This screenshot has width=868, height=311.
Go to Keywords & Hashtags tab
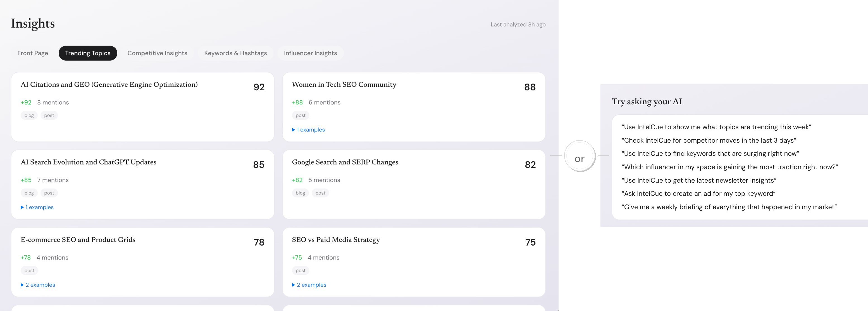pyautogui.click(x=235, y=53)
